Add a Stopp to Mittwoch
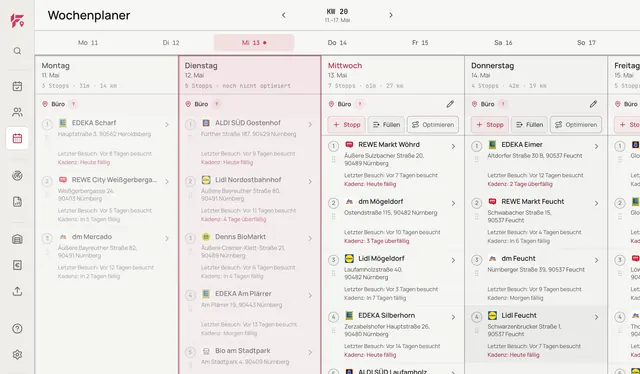The image size is (640, 374). [346, 125]
